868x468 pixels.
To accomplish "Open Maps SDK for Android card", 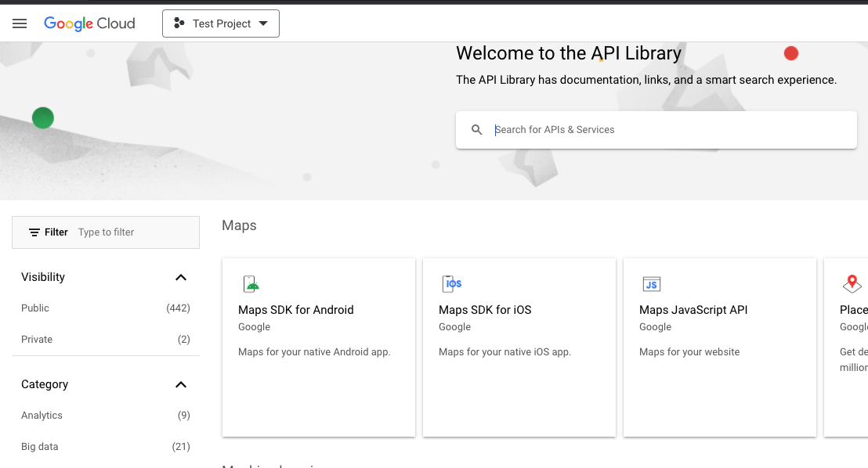I will (x=318, y=347).
